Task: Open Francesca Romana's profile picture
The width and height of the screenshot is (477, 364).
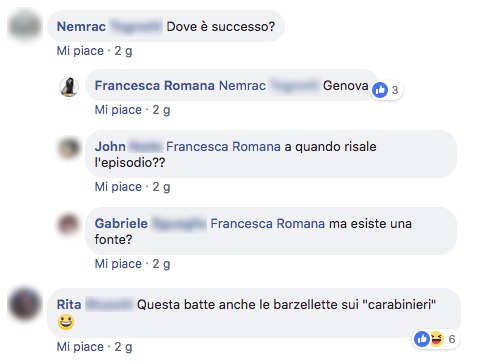Action: point(69,87)
